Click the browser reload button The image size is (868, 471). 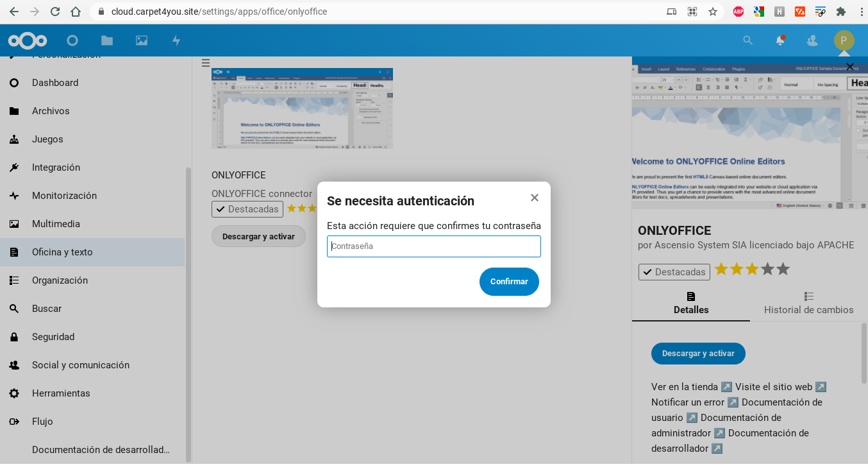[x=55, y=12]
